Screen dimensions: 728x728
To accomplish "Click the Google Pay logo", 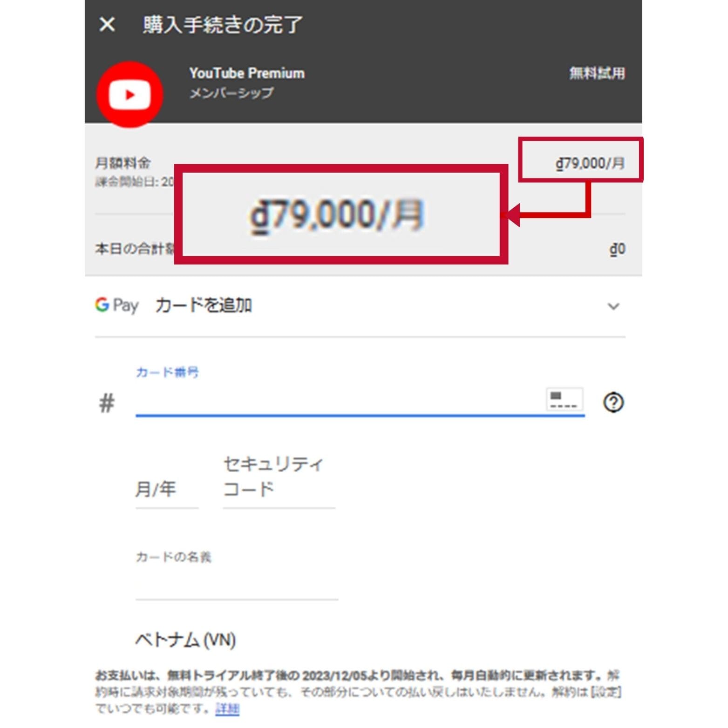I will click(x=116, y=306).
